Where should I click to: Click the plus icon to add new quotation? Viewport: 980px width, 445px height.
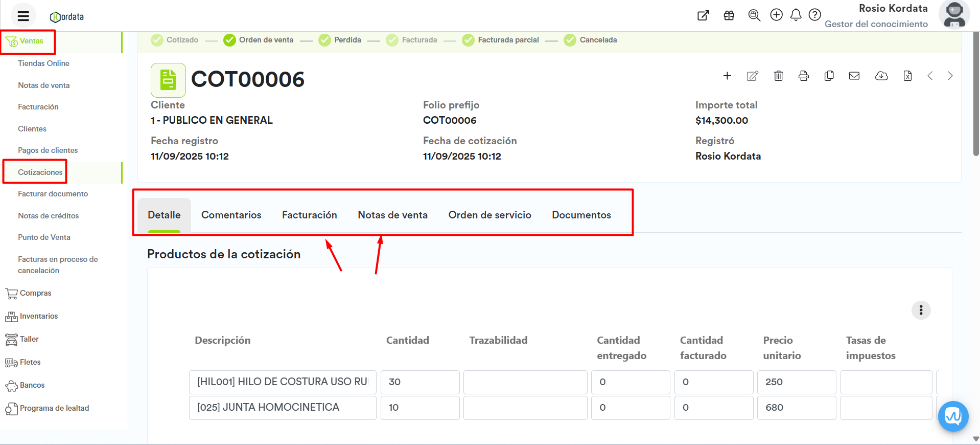pyautogui.click(x=727, y=76)
